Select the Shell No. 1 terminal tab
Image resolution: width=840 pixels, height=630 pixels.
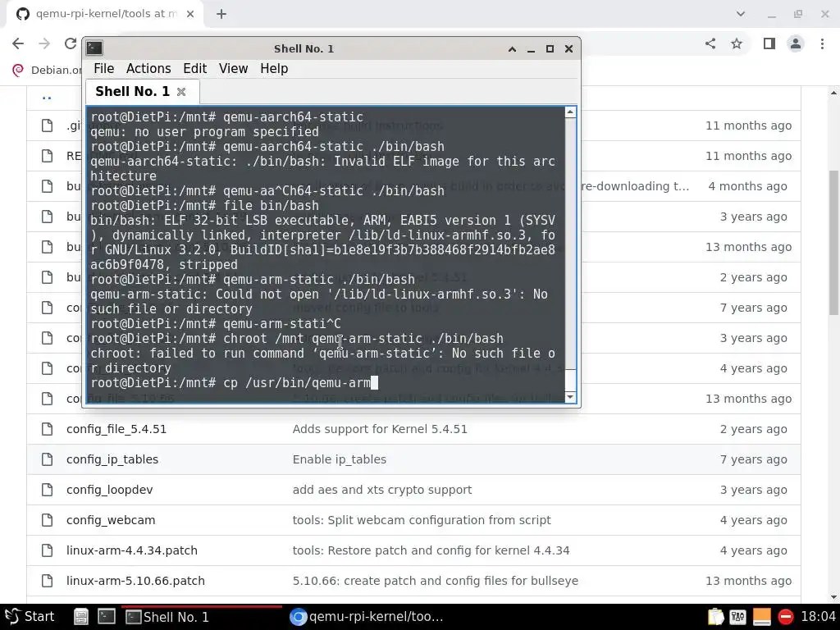(132, 92)
